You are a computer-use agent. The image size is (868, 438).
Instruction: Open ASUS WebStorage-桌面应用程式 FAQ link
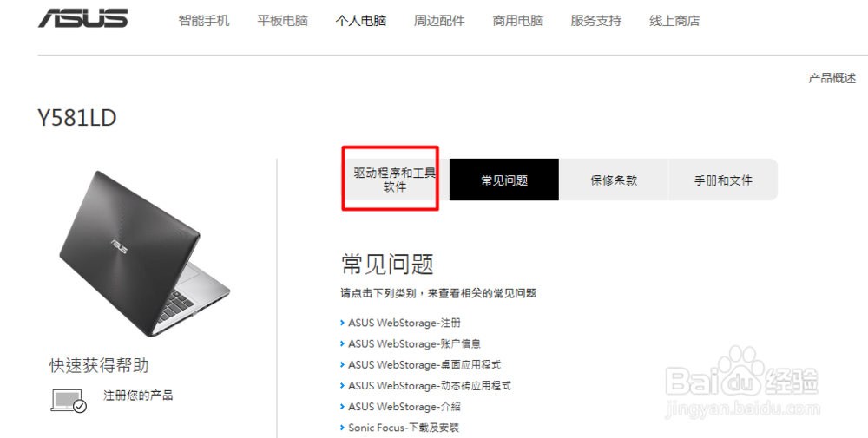(424, 365)
